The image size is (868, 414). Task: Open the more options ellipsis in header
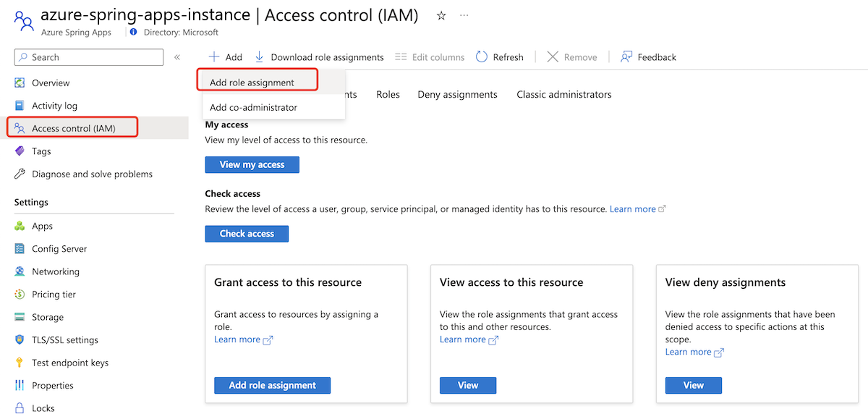(464, 16)
